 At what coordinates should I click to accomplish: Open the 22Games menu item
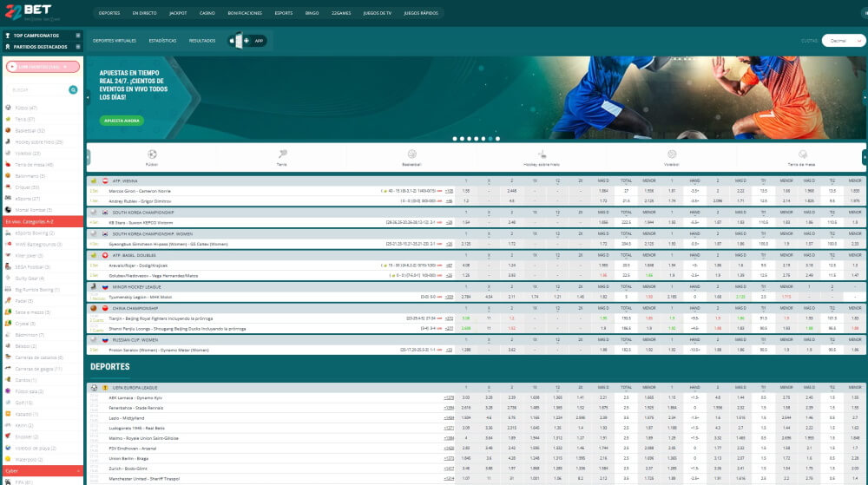pos(341,13)
